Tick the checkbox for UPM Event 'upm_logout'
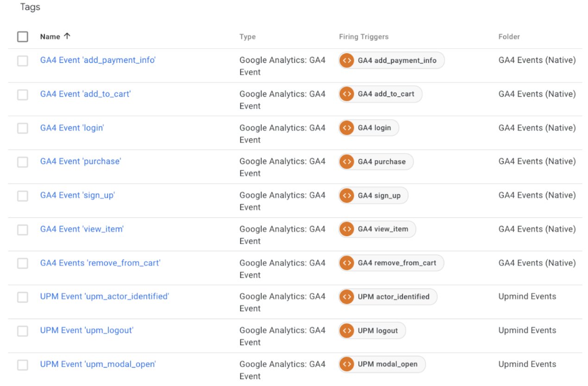Viewport: 588px width, 386px height. click(x=23, y=331)
